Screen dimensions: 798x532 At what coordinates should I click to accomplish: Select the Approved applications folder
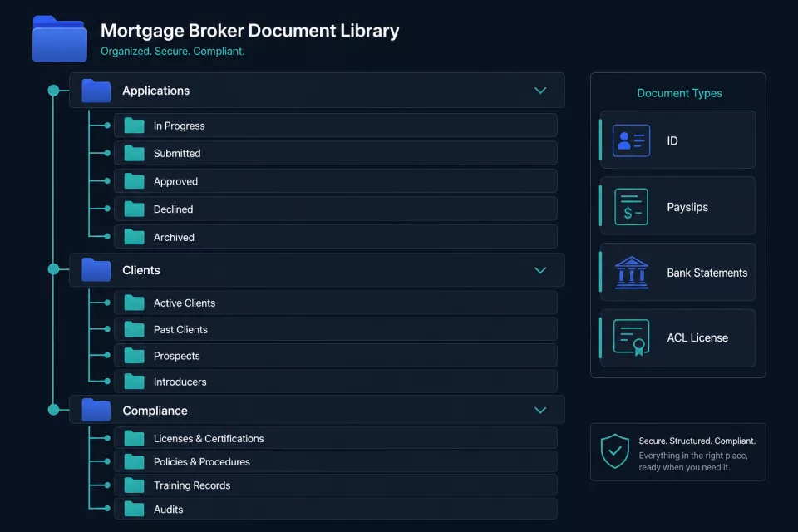pyautogui.click(x=336, y=180)
